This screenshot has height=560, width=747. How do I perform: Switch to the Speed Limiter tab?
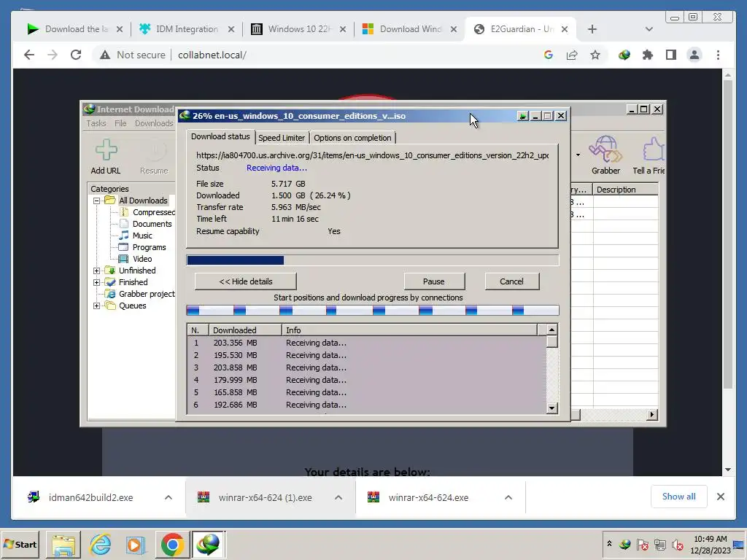coord(282,138)
